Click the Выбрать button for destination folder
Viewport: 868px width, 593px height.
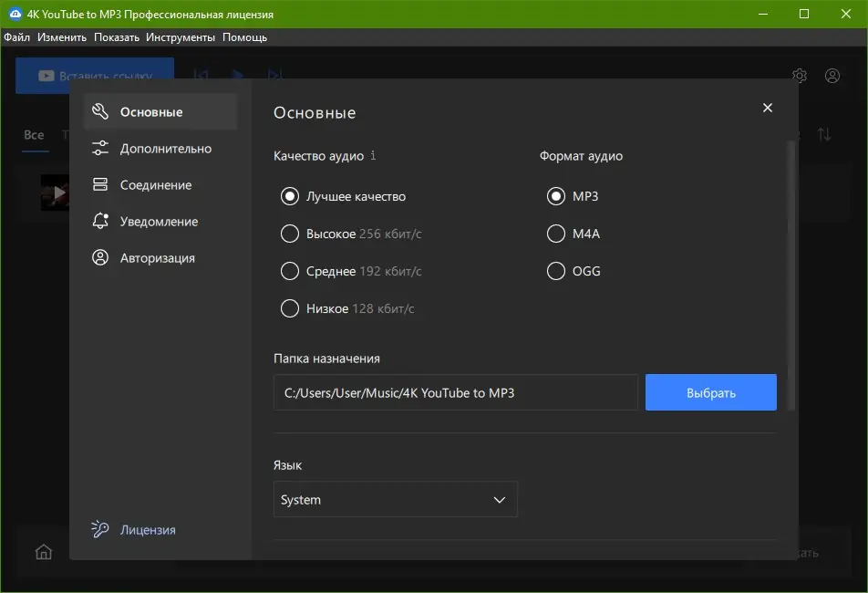(710, 391)
